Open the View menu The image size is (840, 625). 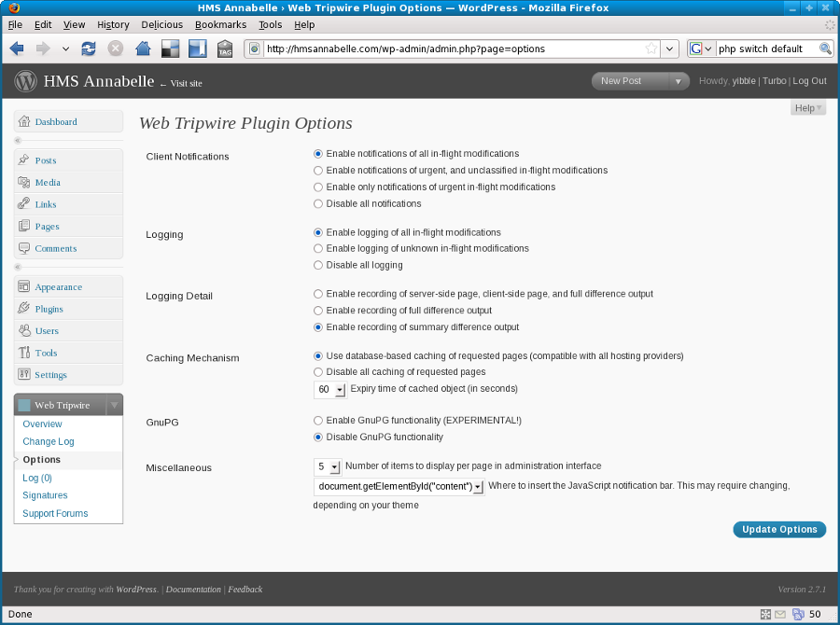[74, 24]
